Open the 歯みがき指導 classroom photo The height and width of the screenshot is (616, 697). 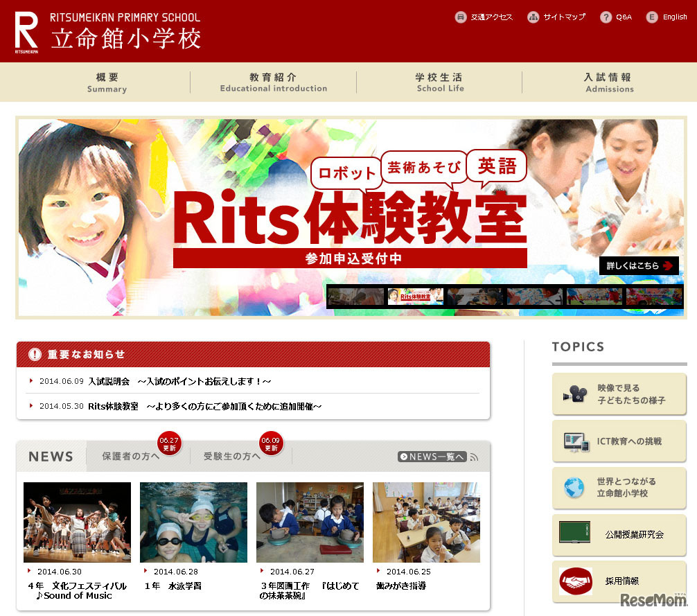point(426,522)
